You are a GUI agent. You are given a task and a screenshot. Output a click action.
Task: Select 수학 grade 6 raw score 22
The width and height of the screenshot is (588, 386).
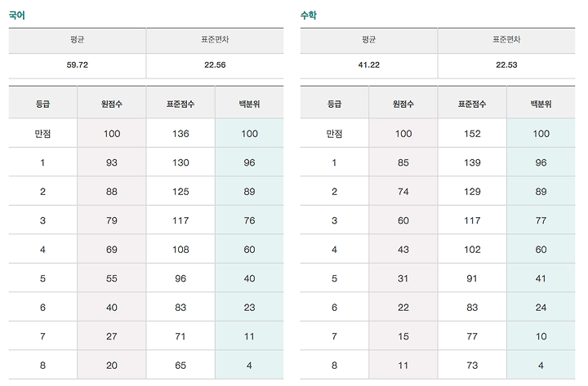pyautogui.click(x=403, y=308)
